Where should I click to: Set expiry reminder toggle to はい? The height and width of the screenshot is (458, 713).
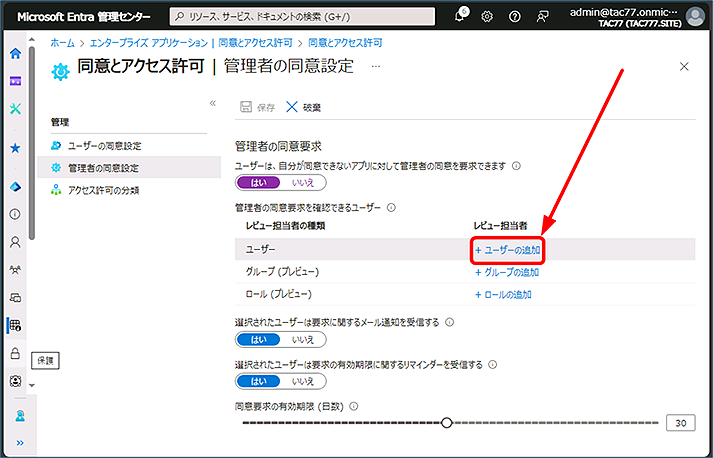point(258,381)
